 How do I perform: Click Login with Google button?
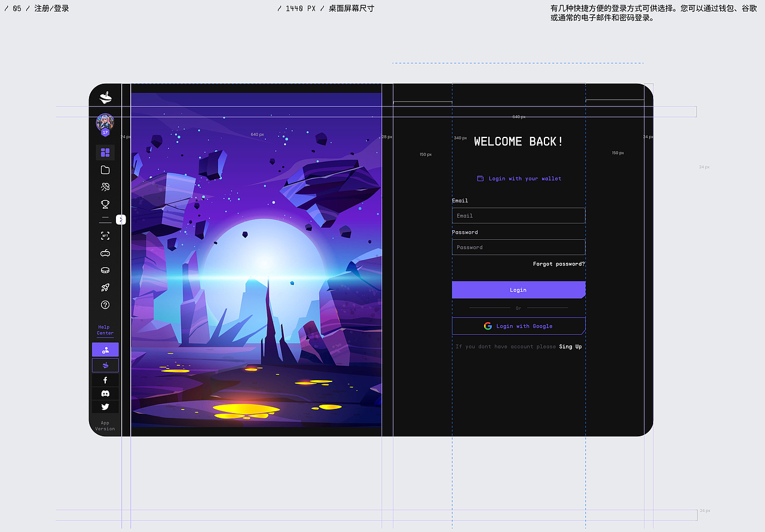coord(518,326)
